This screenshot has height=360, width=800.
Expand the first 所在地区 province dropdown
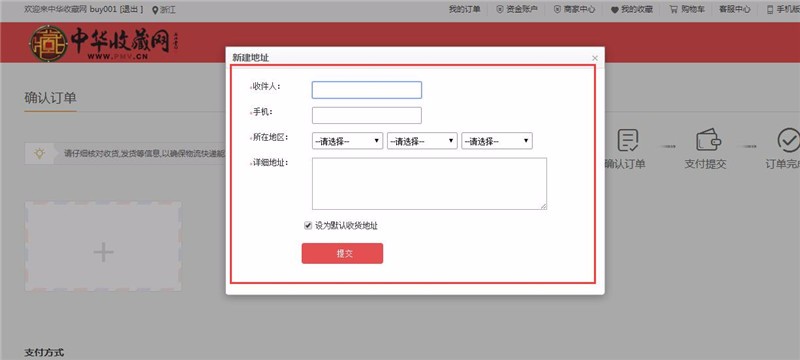[347, 141]
